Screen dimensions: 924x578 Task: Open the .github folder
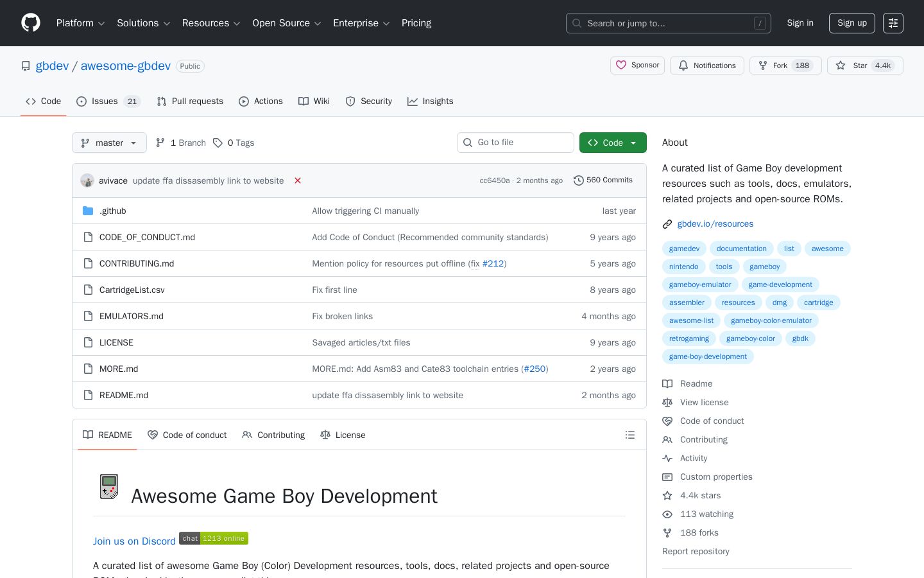(x=112, y=211)
